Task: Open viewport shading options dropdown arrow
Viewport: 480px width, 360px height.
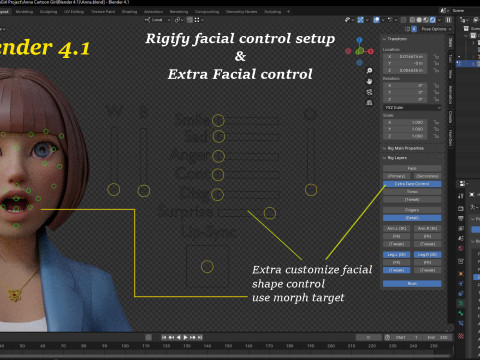Action: [x=440, y=20]
